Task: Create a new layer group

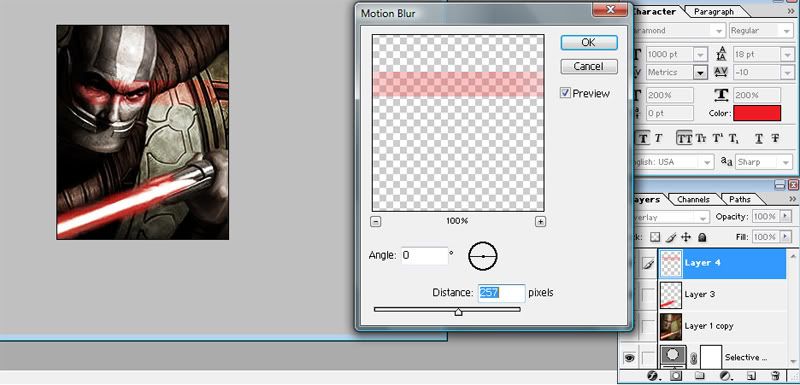Action: click(x=700, y=376)
